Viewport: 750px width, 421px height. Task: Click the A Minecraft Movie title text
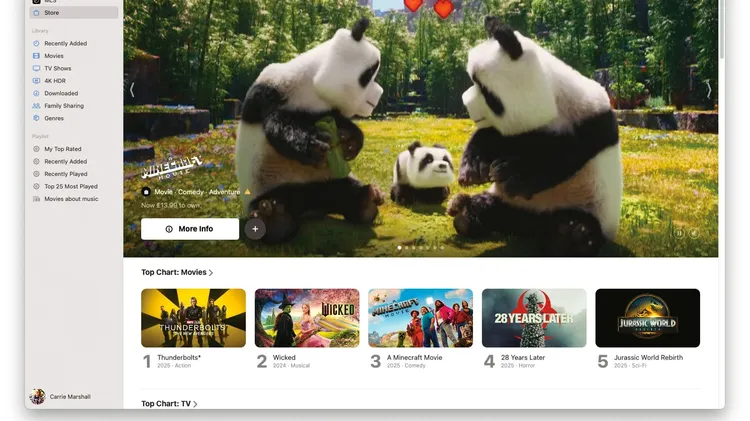[414, 357]
